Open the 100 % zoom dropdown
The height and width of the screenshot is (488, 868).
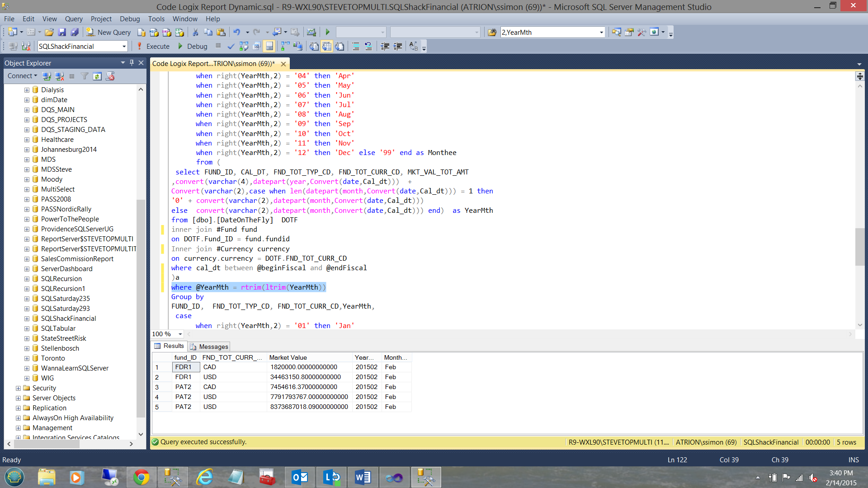pos(180,334)
